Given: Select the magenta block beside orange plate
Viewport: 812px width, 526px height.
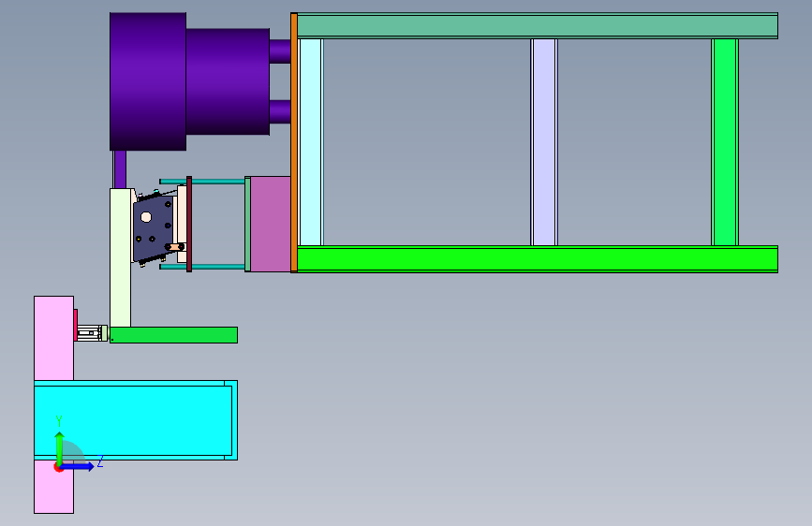Looking at the screenshot, I should coord(271,224).
